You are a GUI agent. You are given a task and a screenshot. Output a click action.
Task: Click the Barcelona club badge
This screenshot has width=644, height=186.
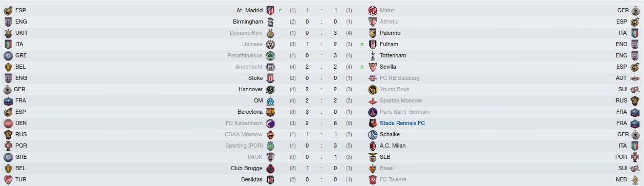pyautogui.click(x=270, y=112)
